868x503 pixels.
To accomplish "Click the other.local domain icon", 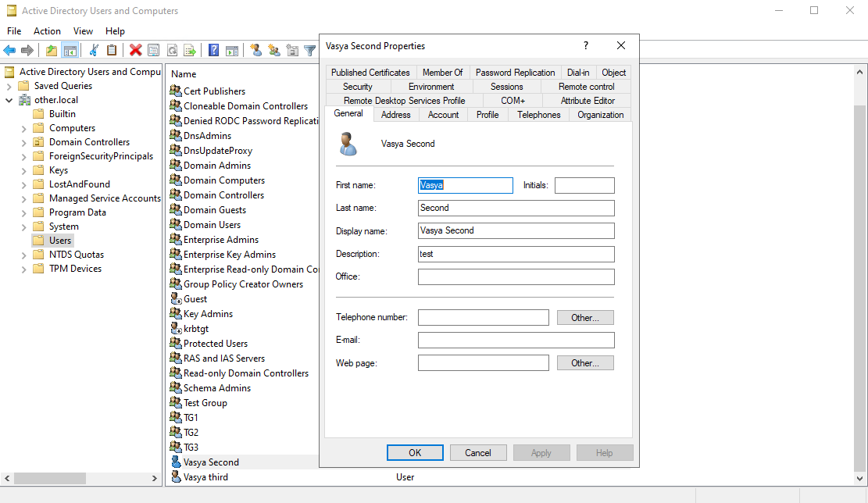I will click(25, 100).
